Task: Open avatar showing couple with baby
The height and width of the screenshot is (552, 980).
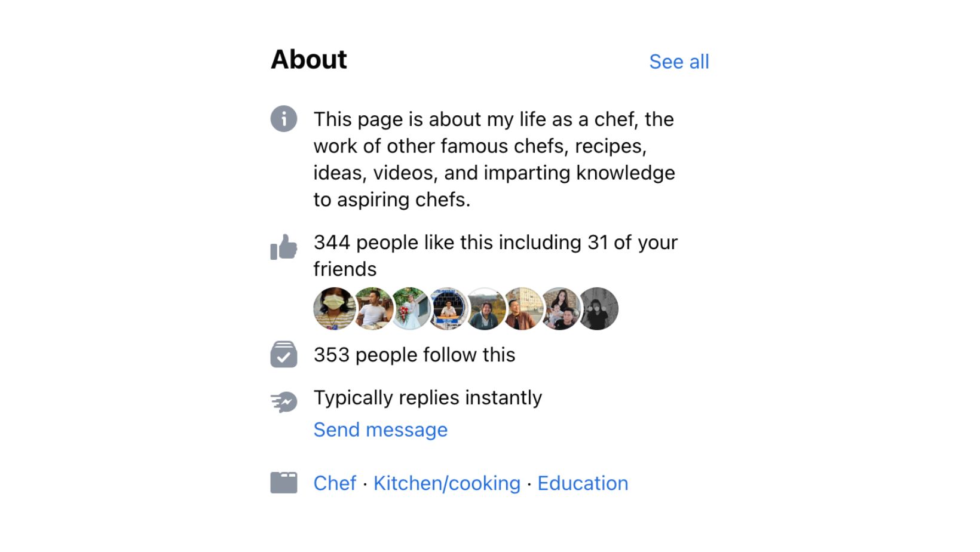Action: (x=561, y=308)
